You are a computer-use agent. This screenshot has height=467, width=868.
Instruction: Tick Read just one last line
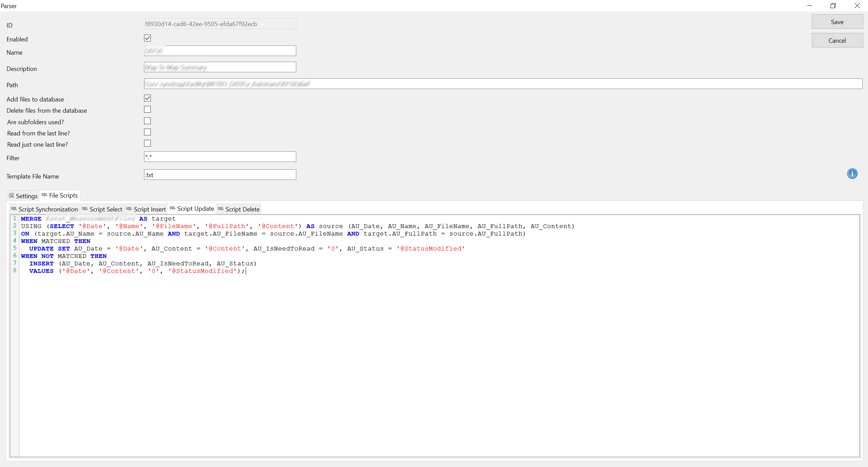[147, 143]
